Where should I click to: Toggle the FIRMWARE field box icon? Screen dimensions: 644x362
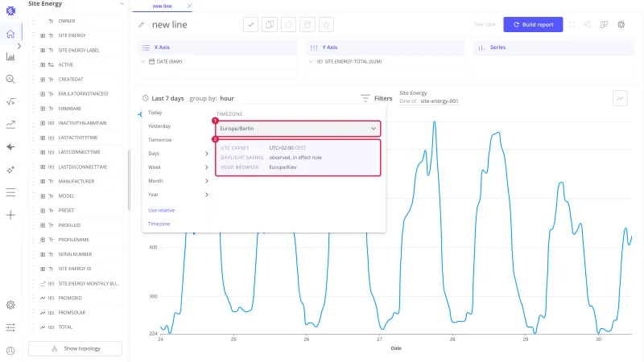(43, 109)
